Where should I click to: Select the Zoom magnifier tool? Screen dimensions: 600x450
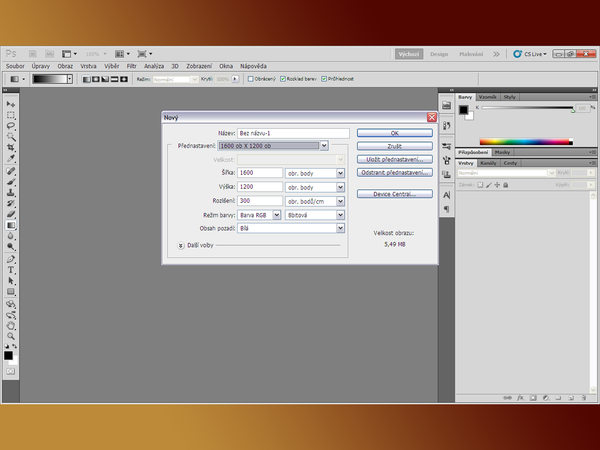pyautogui.click(x=11, y=335)
